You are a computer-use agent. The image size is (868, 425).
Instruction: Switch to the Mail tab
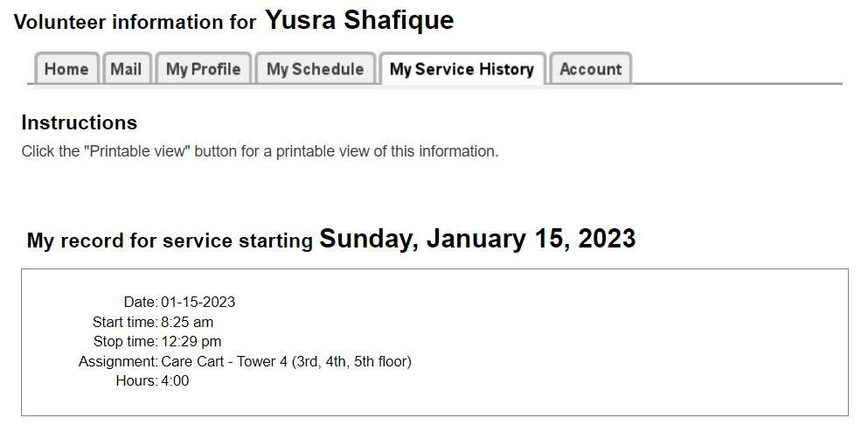[x=126, y=69]
